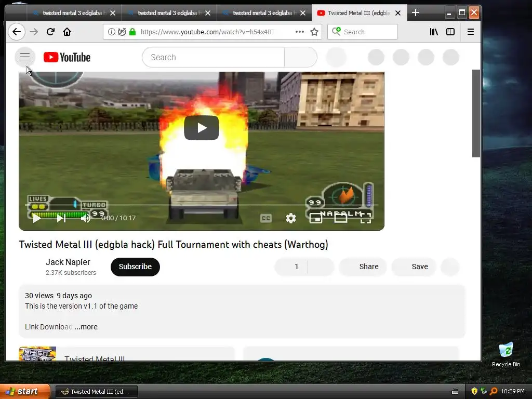Viewport: 532px width, 399px height.
Task: Toggle closed captions on the video
Action: [265, 218]
